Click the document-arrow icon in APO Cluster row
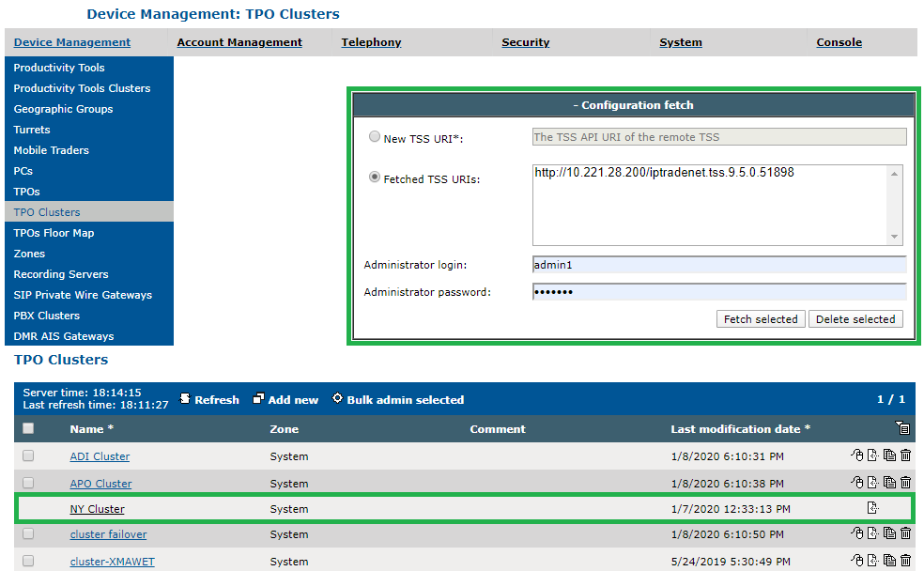The height and width of the screenshot is (571, 924). point(872,483)
